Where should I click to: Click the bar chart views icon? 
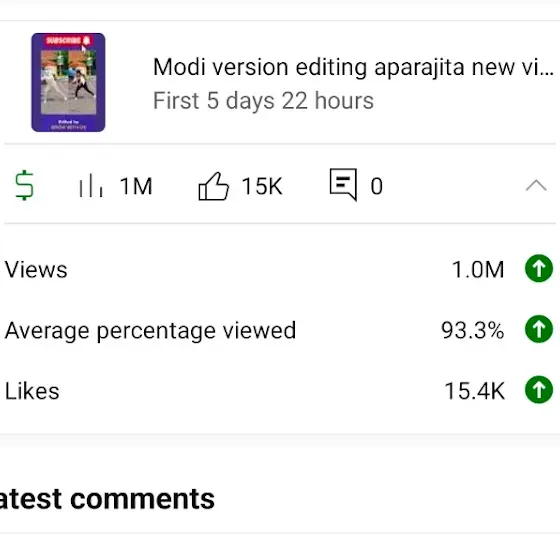(91, 185)
